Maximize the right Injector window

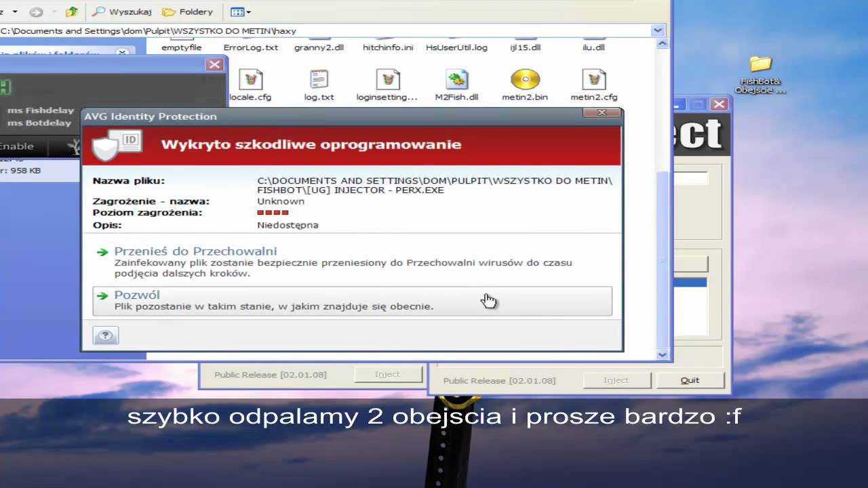[x=698, y=104]
